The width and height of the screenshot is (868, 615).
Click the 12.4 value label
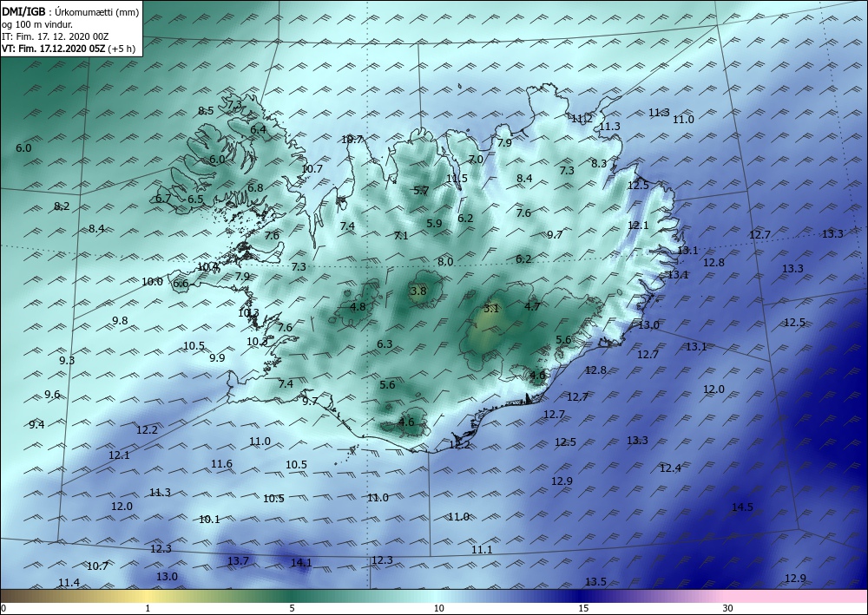pos(670,468)
